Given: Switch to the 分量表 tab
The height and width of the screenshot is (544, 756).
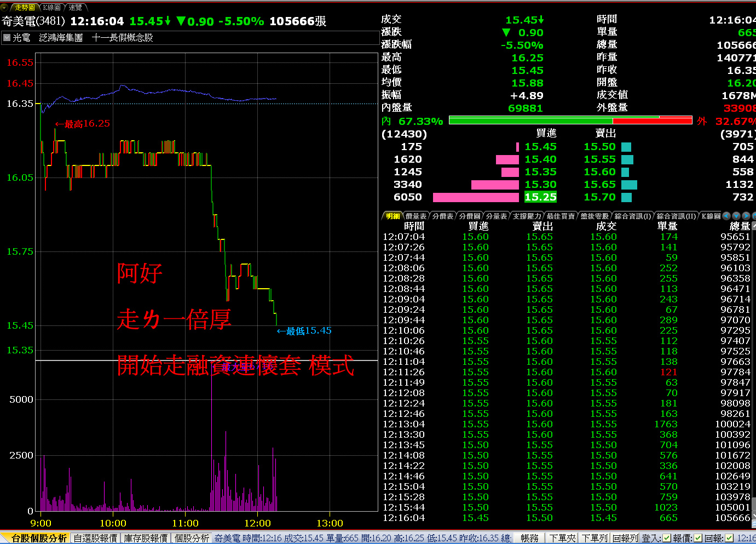Looking at the screenshot, I should pyautogui.click(x=497, y=216).
